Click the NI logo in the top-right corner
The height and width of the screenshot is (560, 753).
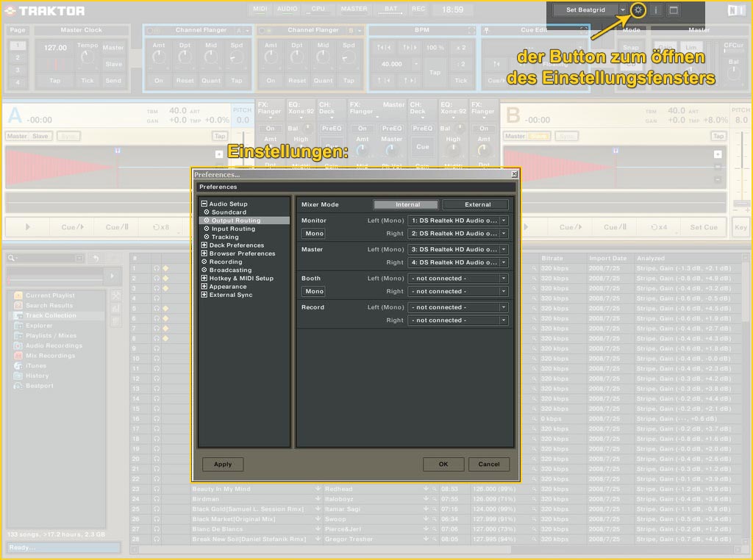click(735, 10)
